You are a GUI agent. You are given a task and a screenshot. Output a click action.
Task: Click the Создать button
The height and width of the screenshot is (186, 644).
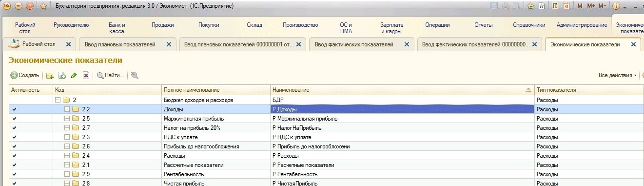click(x=25, y=75)
